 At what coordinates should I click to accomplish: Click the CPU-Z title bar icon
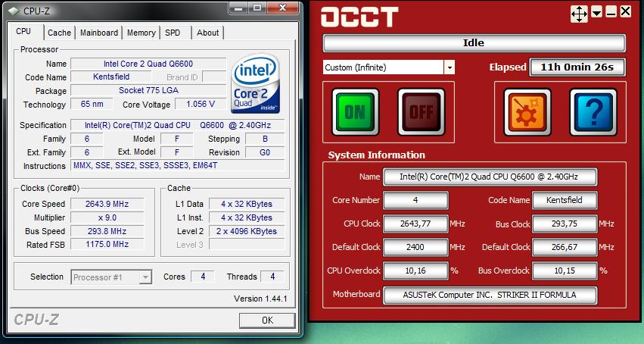point(14,11)
